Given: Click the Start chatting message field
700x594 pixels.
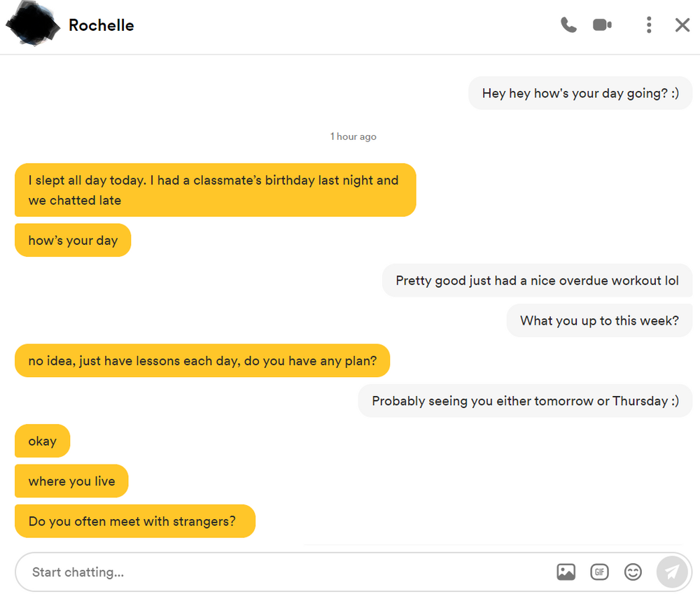Looking at the screenshot, I should pos(286,572).
